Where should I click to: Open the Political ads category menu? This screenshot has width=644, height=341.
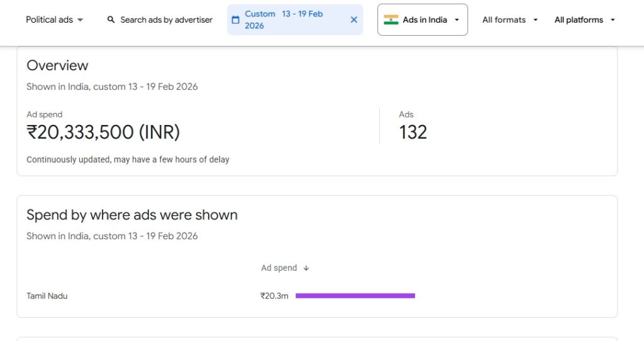click(x=50, y=20)
